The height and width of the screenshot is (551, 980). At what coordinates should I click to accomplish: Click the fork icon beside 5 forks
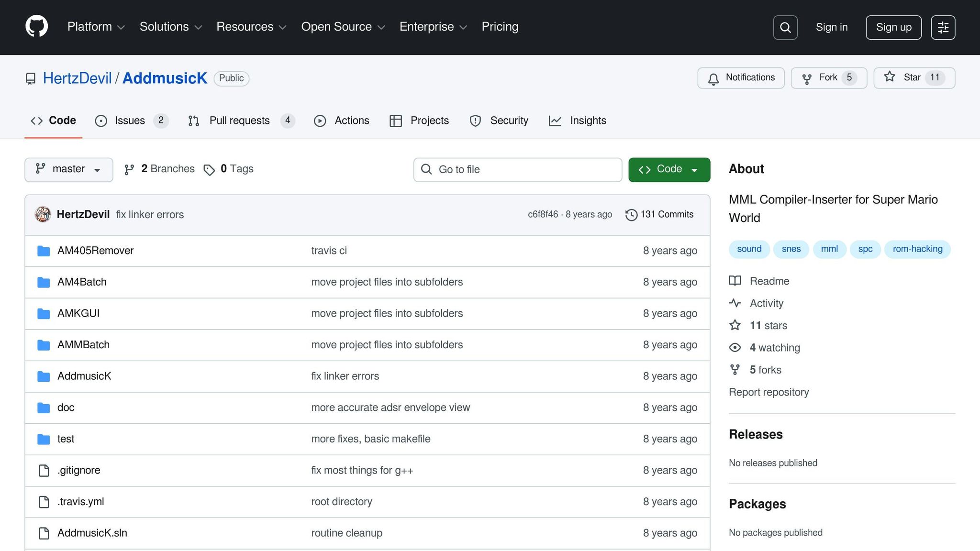[x=735, y=370]
